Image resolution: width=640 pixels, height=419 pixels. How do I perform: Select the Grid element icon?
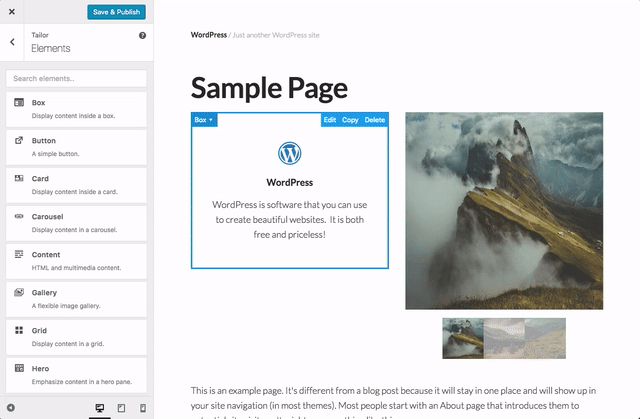pyautogui.click(x=19, y=330)
